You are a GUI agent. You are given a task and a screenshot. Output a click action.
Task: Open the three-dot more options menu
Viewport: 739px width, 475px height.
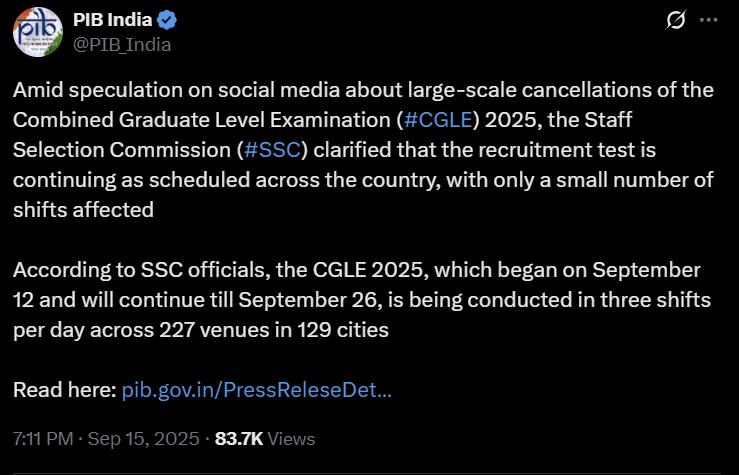click(x=708, y=20)
